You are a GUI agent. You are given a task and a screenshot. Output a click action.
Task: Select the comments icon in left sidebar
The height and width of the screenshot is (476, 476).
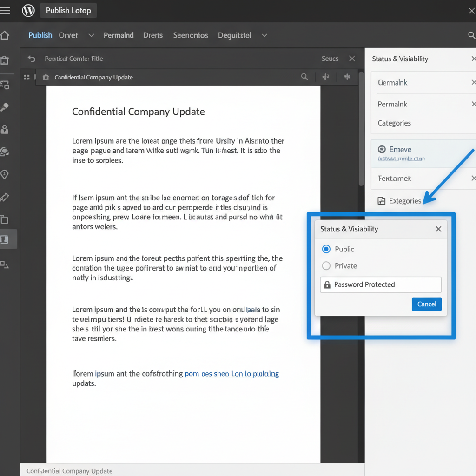(x=5, y=152)
